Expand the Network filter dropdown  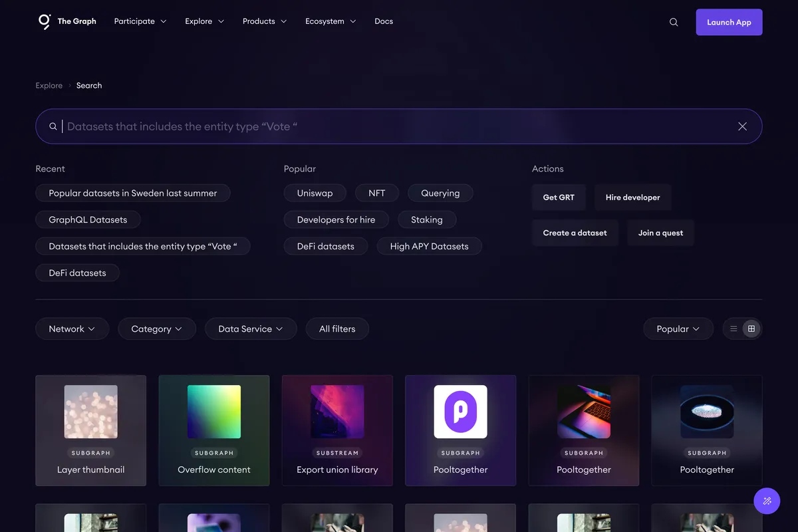tap(72, 329)
